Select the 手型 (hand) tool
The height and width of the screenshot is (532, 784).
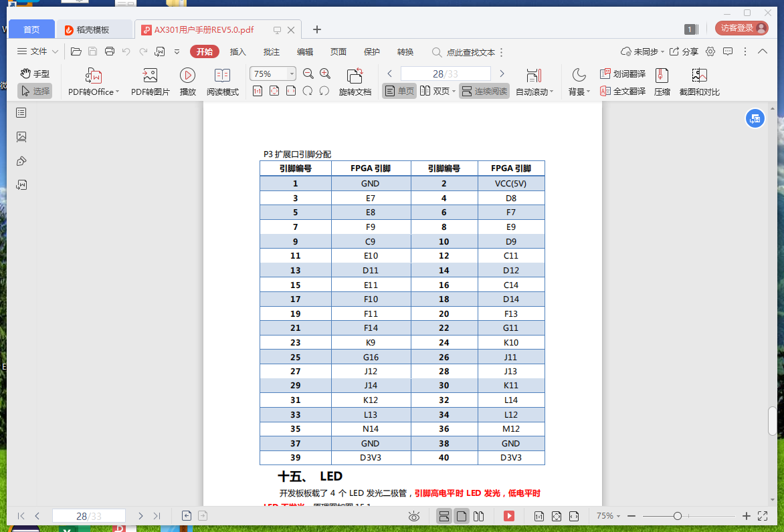(35, 75)
